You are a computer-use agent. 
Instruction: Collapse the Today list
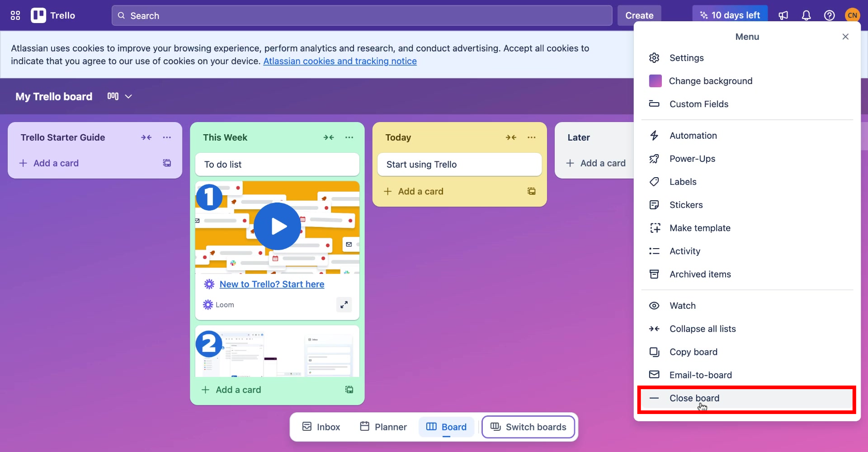point(511,137)
